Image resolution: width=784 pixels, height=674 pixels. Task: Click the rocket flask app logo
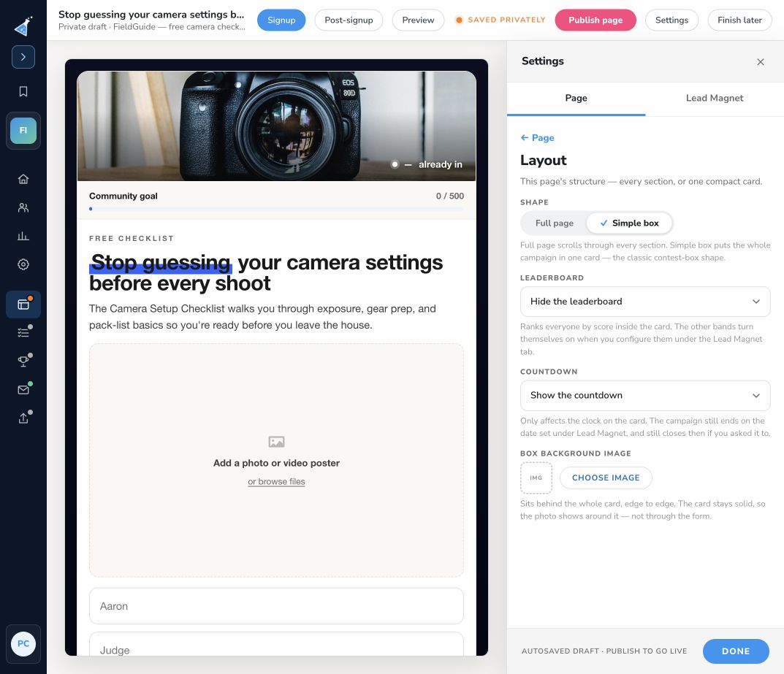coord(23,26)
